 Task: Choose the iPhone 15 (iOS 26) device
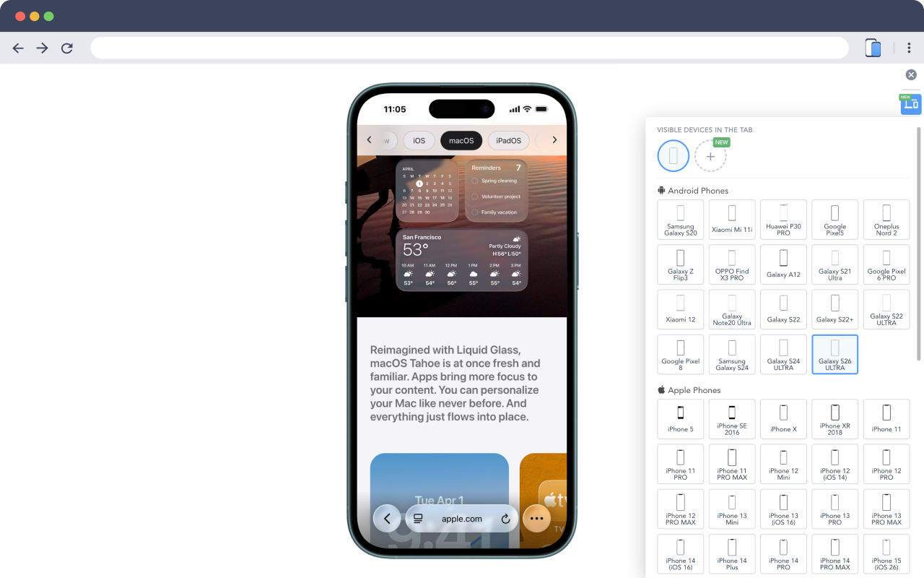[886, 554]
